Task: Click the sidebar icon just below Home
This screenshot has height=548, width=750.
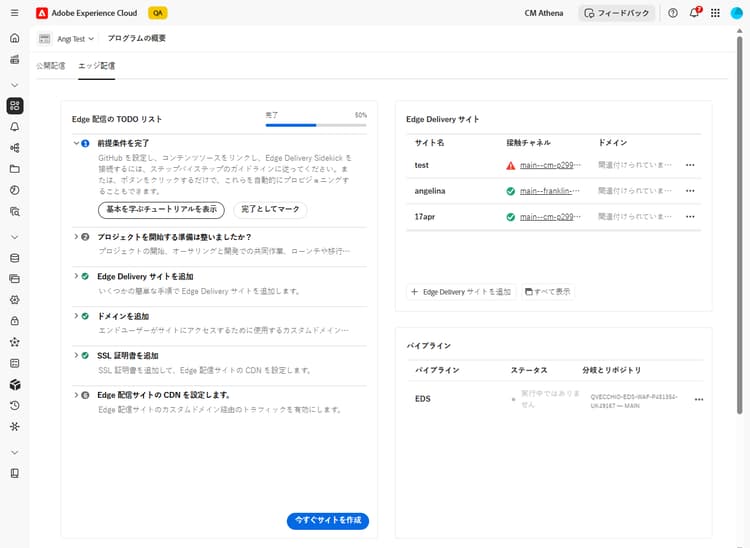Action: [x=15, y=59]
